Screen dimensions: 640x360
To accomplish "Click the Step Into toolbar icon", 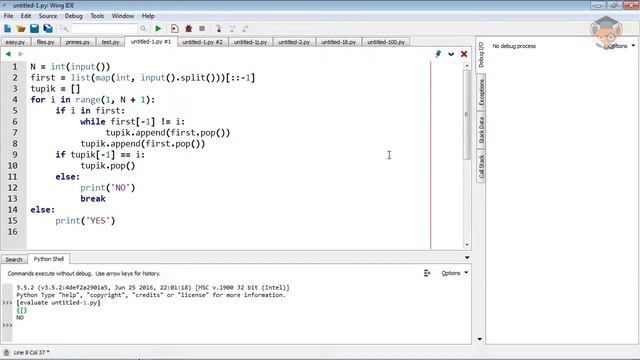I will pyautogui.click(x=219, y=29).
